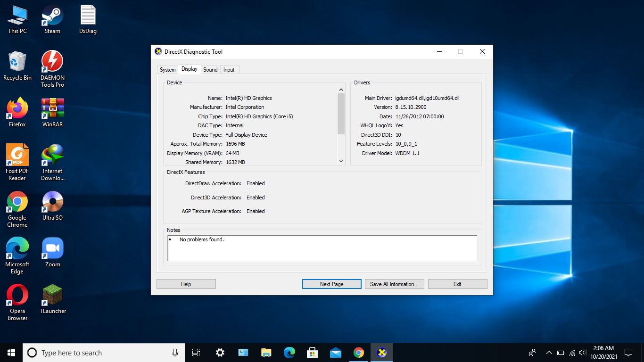
Task: Launch UltraISO
Action: pyautogui.click(x=52, y=206)
